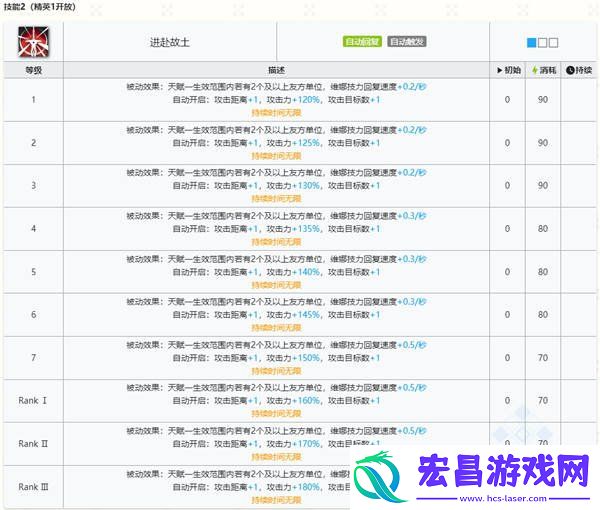The width and height of the screenshot is (600, 510).
Task: Select the line with 攻击力+150%
Action: [x=276, y=358]
